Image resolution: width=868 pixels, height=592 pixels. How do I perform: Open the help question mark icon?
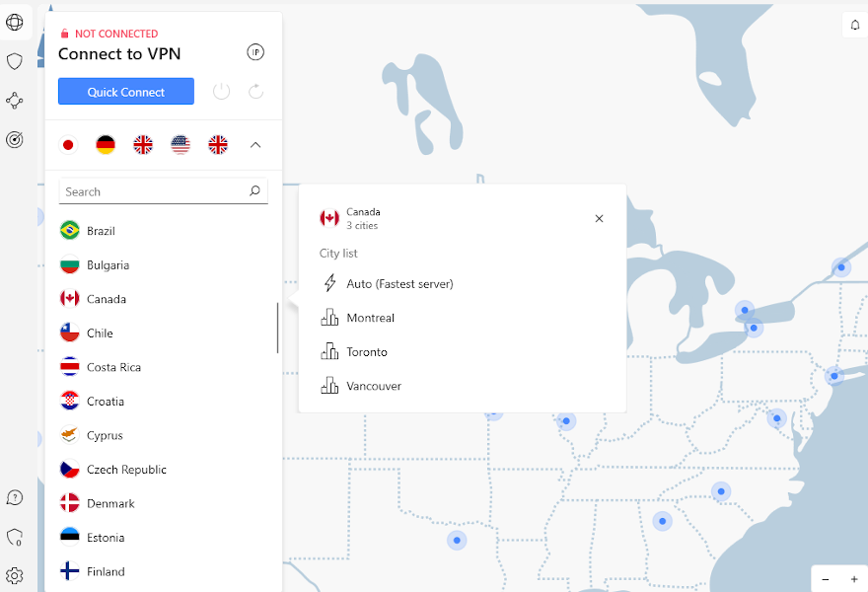(15, 498)
